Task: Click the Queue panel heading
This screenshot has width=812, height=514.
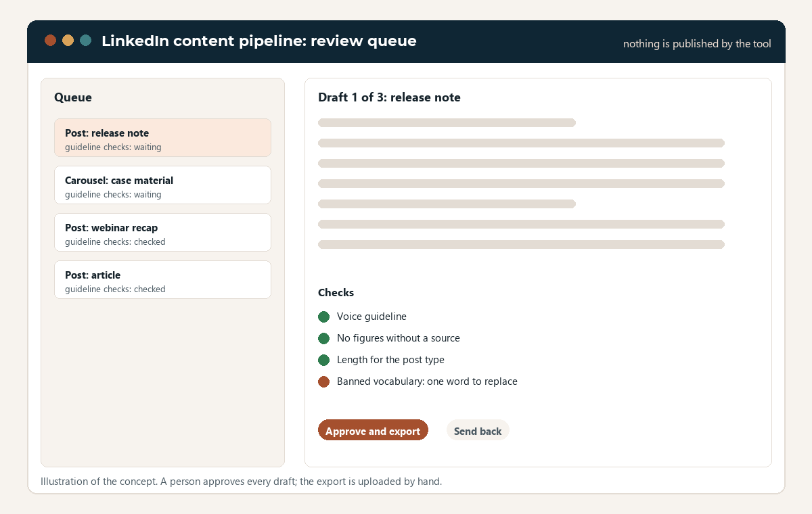Action: pyautogui.click(x=73, y=97)
